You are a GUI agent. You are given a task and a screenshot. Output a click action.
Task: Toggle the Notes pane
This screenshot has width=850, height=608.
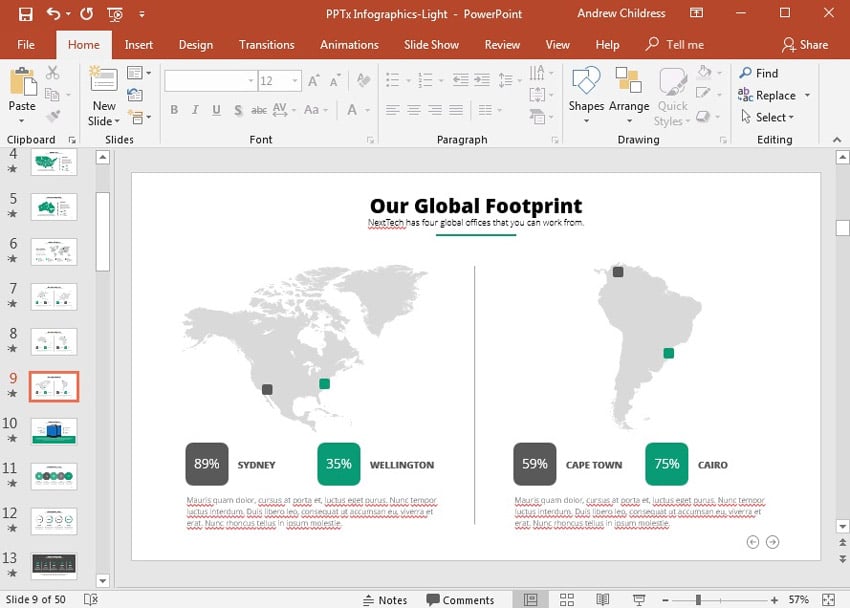383,600
